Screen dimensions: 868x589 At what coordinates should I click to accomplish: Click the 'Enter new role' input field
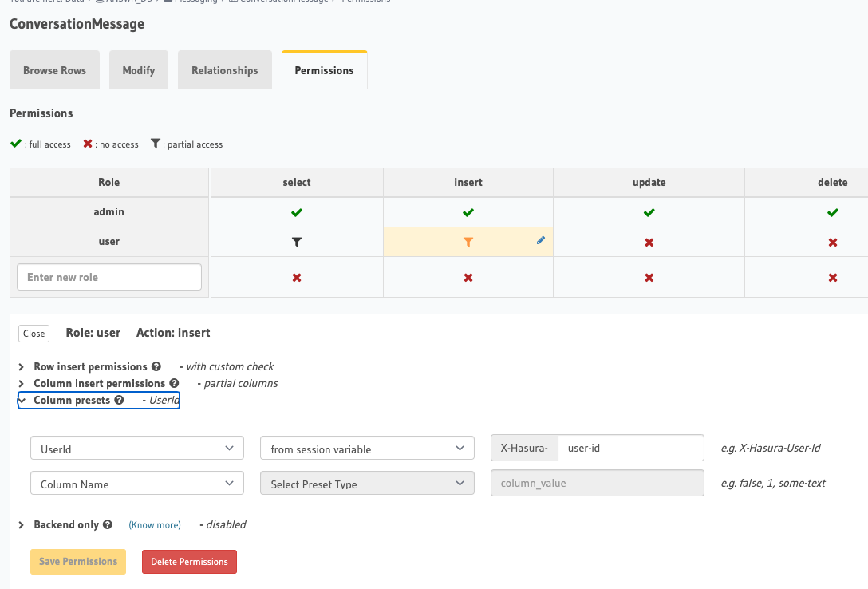tap(108, 276)
